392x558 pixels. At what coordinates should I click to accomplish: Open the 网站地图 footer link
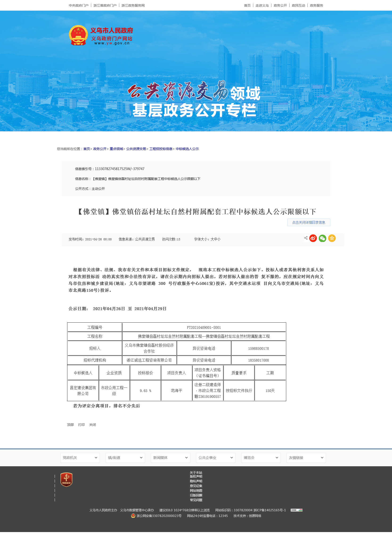[196, 491]
